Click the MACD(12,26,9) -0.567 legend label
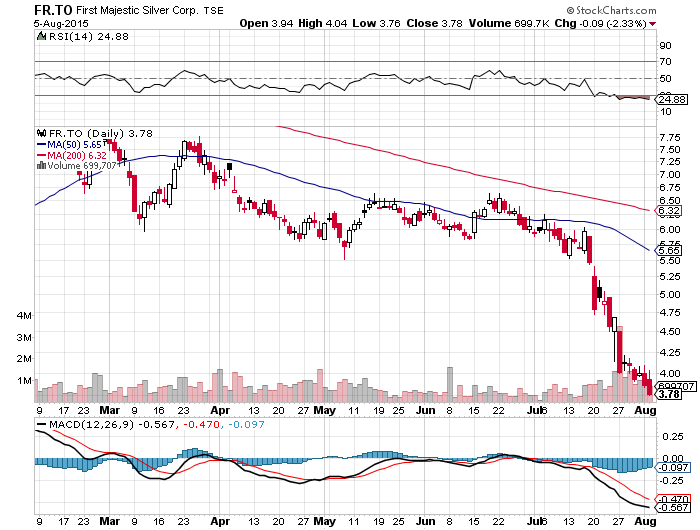The height and width of the screenshot is (530, 700). click(112, 425)
